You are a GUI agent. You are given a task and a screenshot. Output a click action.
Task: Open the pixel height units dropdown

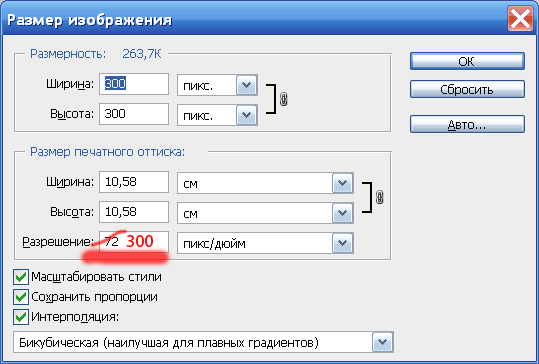point(217,115)
